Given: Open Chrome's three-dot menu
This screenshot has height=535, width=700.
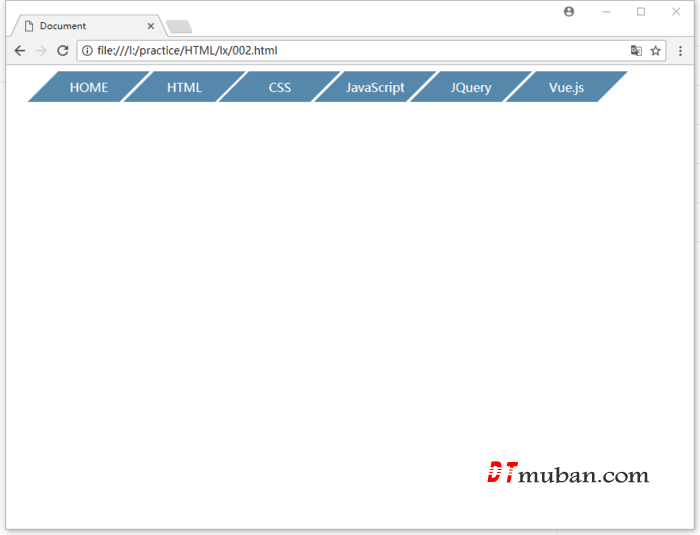Looking at the screenshot, I should pyautogui.click(x=680, y=51).
